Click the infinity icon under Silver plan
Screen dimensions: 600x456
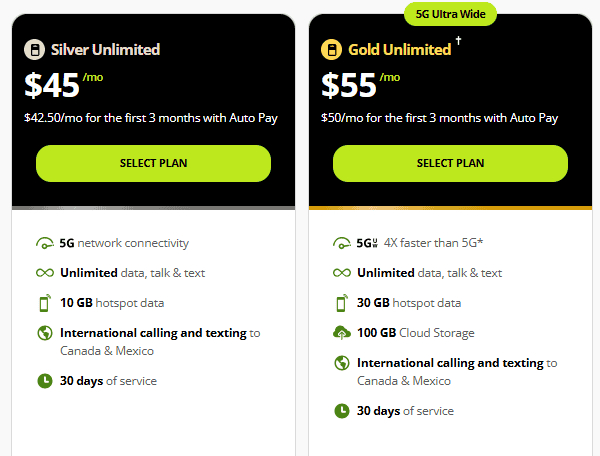[44, 273]
